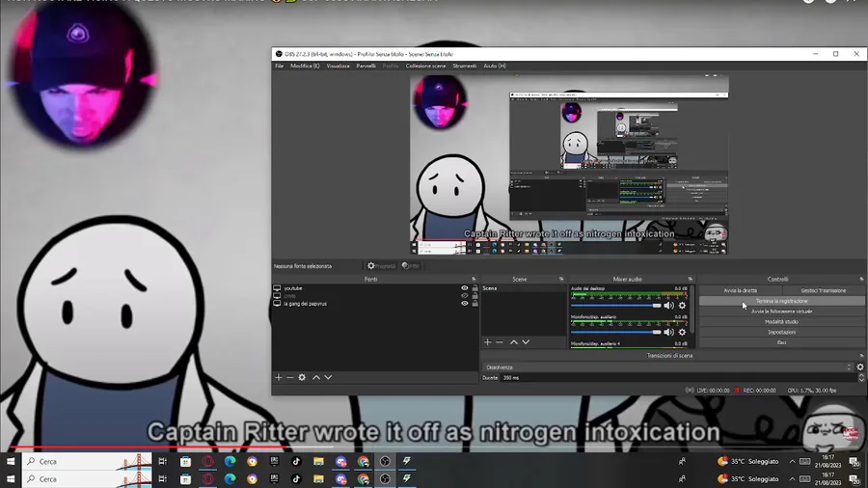Click the Proprietà button above Fonti
The height and width of the screenshot is (488, 868).
pos(381,266)
